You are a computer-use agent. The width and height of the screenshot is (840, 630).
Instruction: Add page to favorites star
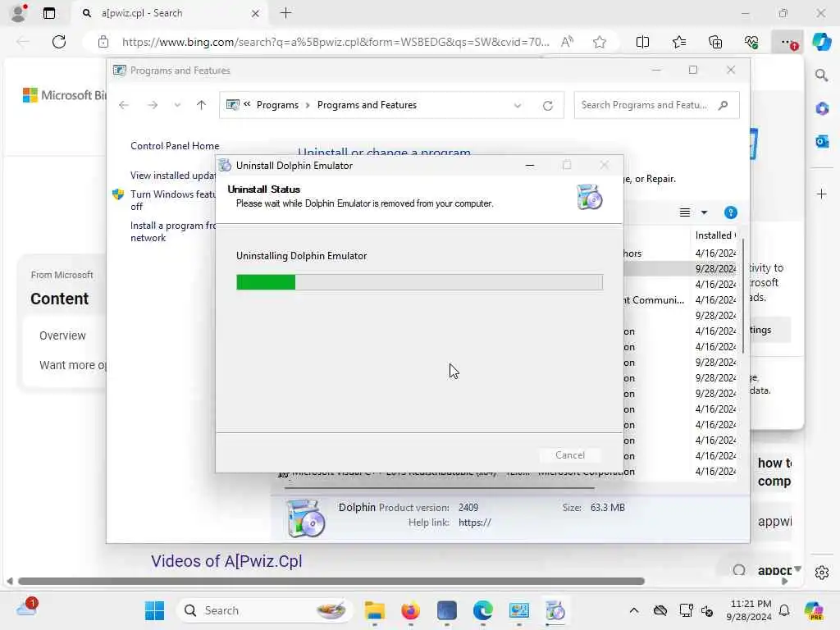coord(600,42)
